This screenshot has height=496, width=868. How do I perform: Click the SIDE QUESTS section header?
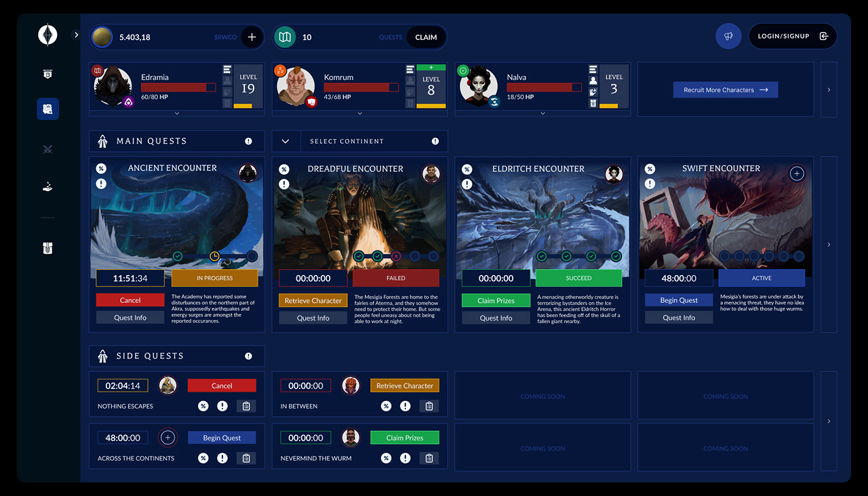(151, 355)
